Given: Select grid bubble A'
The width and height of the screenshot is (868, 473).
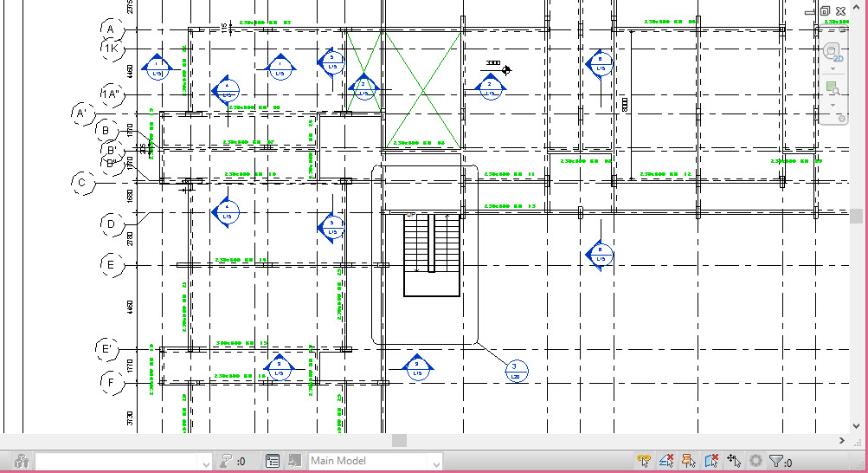Looking at the screenshot, I should pos(83,113).
